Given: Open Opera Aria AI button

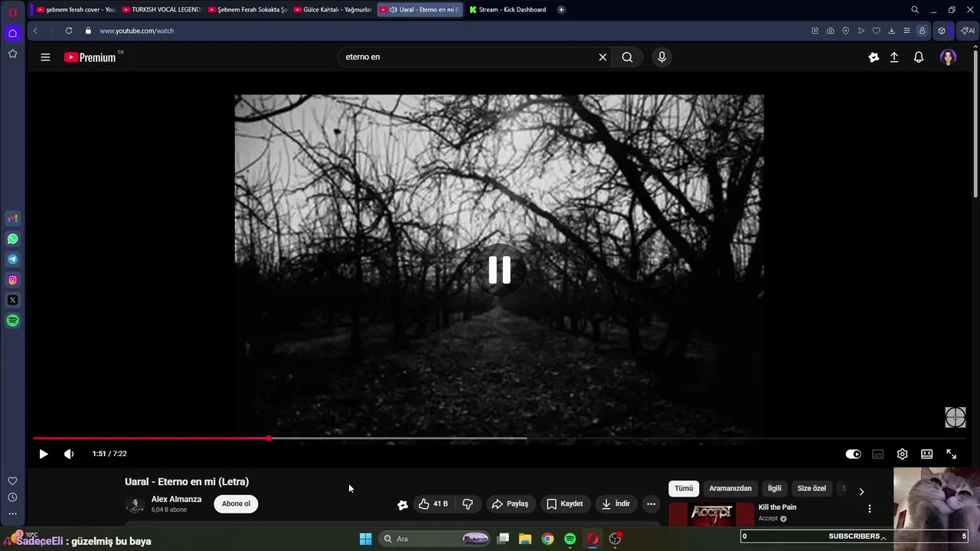Looking at the screenshot, I should pos(968,31).
